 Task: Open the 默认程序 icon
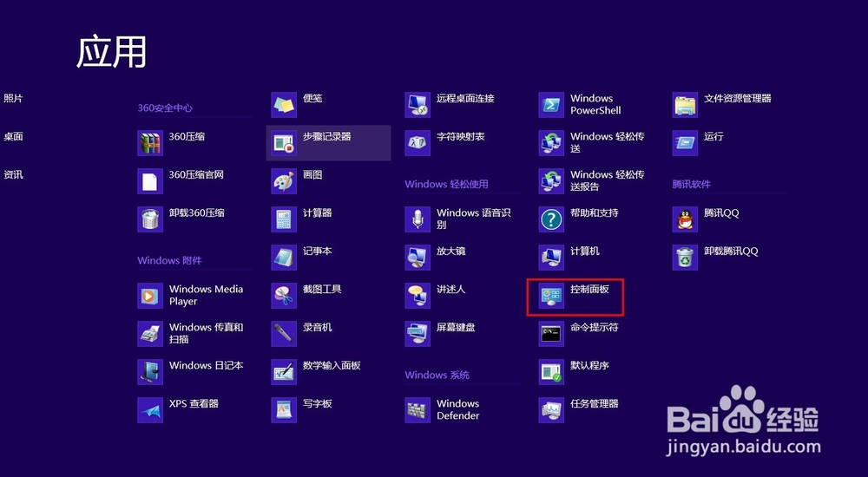click(551, 372)
